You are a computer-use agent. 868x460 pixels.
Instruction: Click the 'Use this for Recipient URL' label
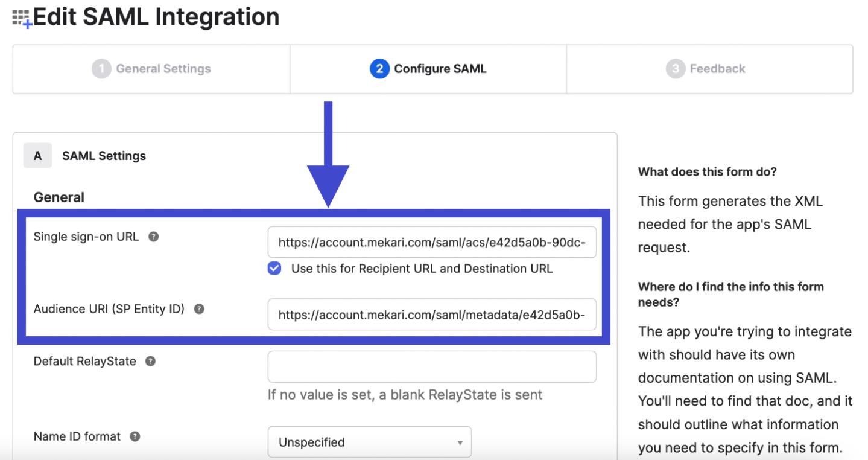point(422,269)
